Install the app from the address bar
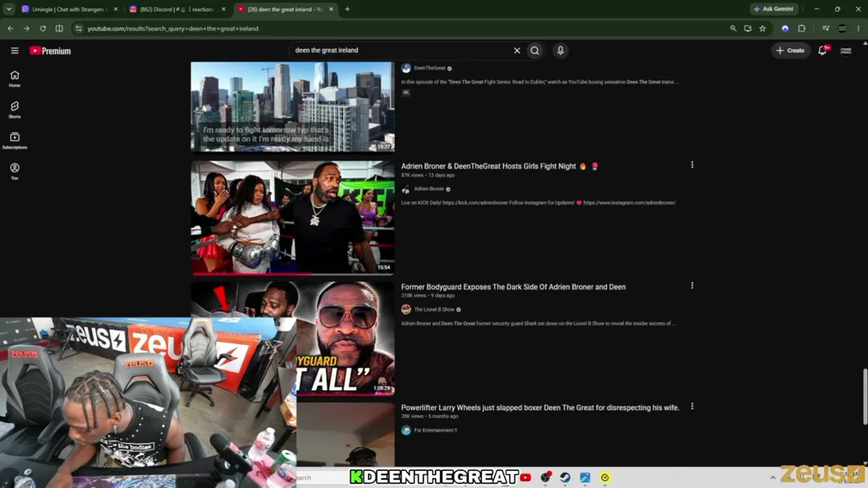Image resolution: width=868 pixels, height=488 pixels. [748, 28]
